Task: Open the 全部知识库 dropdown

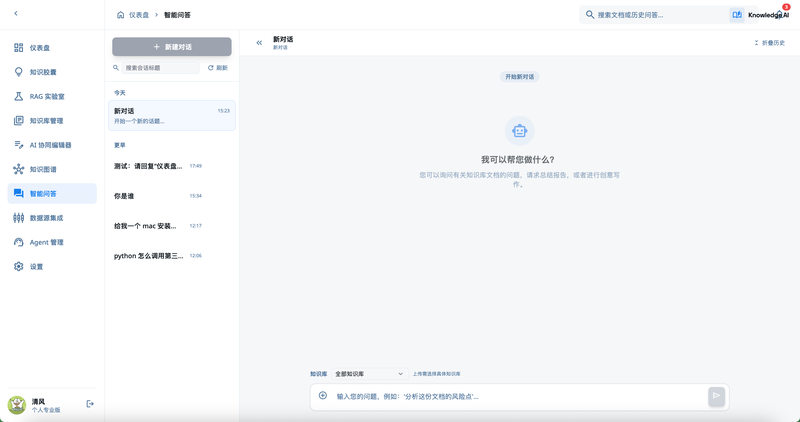Action: click(369, 374)
